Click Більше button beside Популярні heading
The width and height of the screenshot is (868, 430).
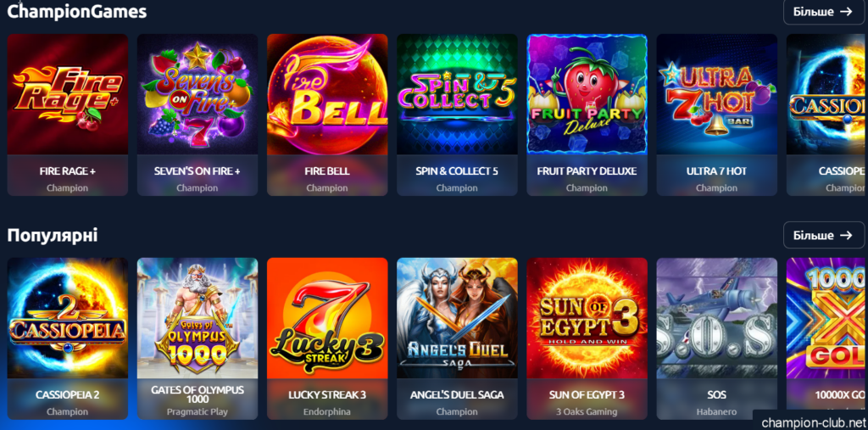pos(823,235)
